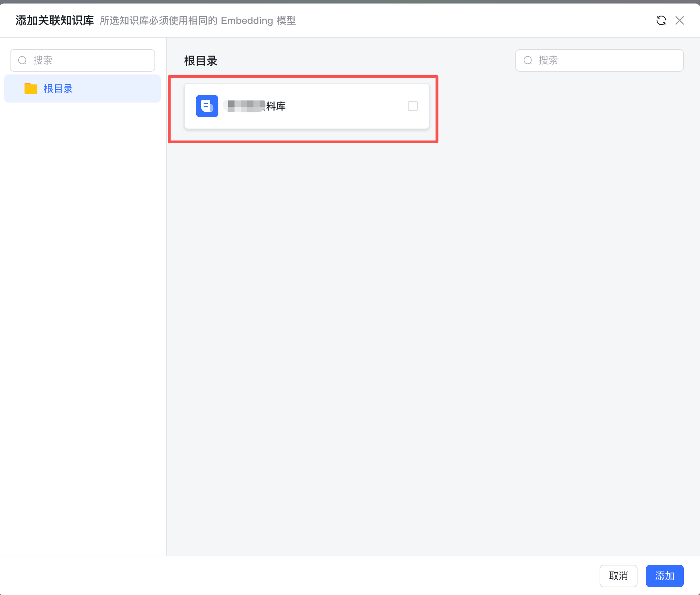Click the right panel 搜索 input field
700x595 pixels.
click(599, 60)
